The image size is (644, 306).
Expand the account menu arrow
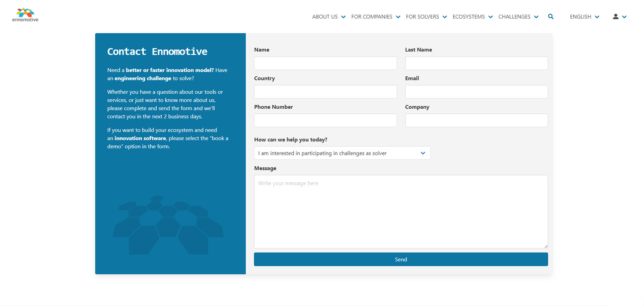pyautogui.click(x=625, y=17)
